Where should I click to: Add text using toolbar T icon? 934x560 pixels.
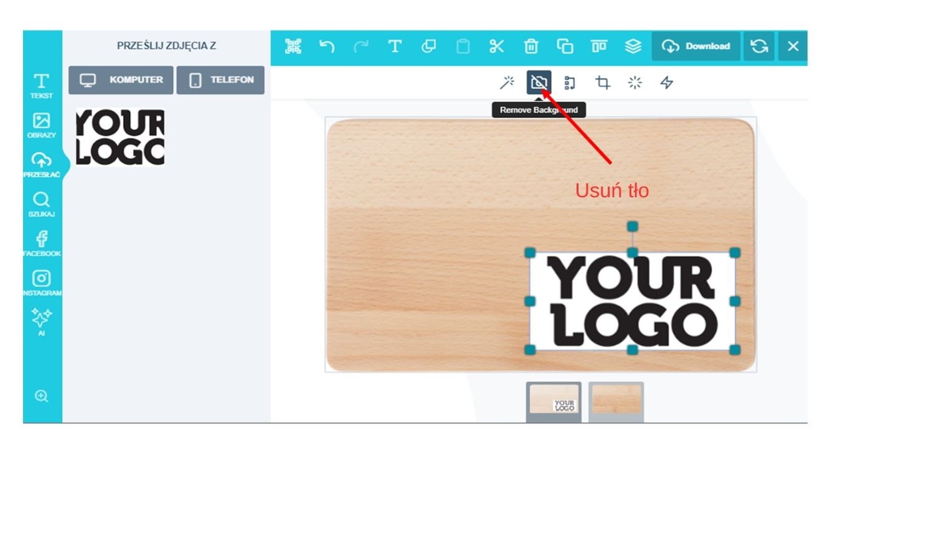click(x=394, y=46)
